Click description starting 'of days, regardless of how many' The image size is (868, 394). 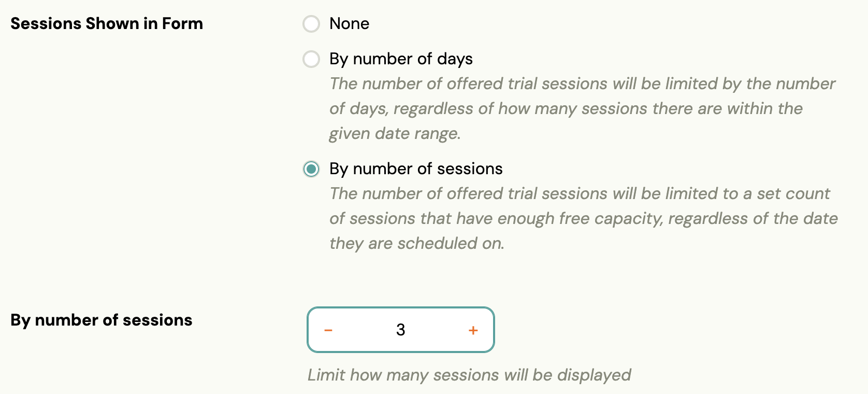click(566, 109)
